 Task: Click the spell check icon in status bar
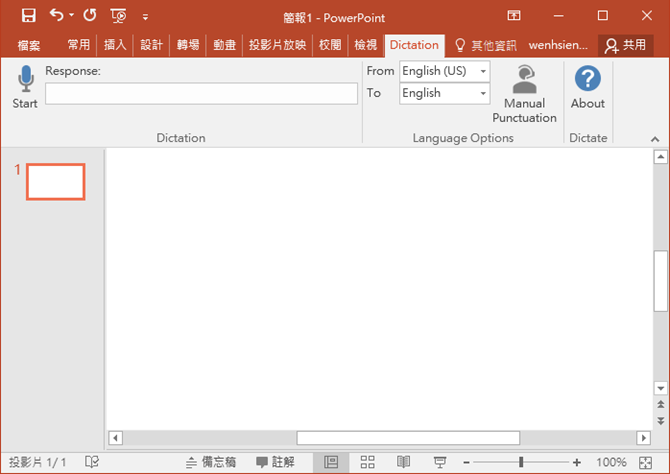tap(92, 462)
